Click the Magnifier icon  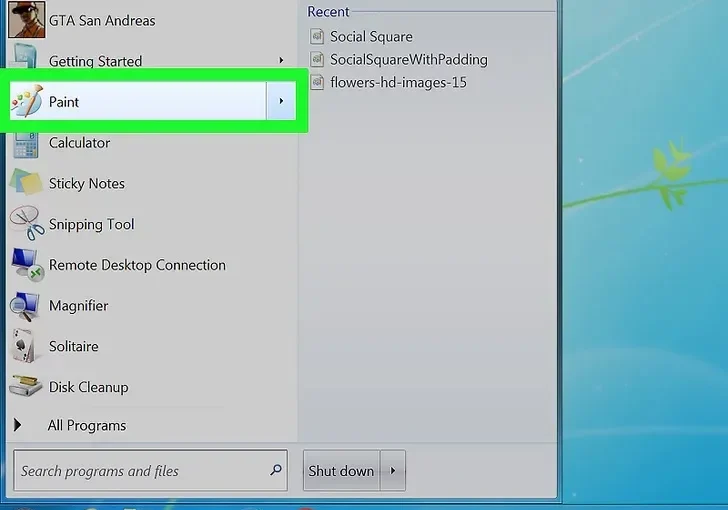[x=26, y=306]
